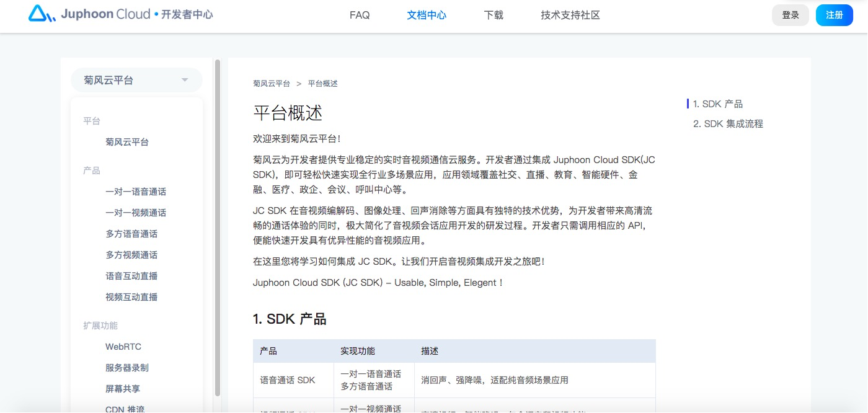Click the blue 注册 button
The width and height of the screenshot is (868, 413).
tap(835, 15)
